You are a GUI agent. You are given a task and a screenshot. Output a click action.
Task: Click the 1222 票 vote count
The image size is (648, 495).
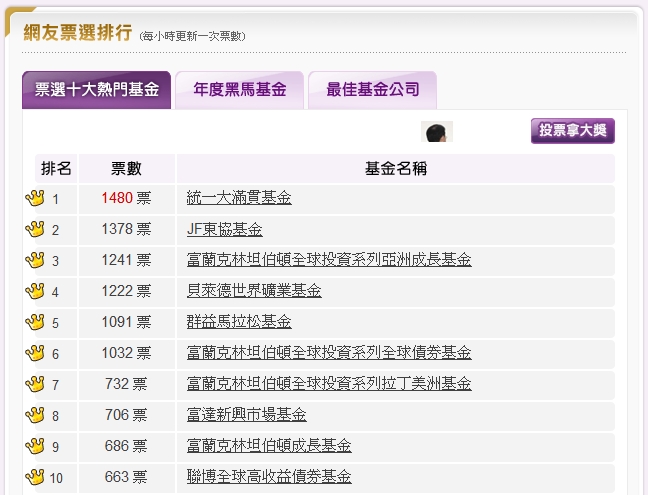coord(126,291)
